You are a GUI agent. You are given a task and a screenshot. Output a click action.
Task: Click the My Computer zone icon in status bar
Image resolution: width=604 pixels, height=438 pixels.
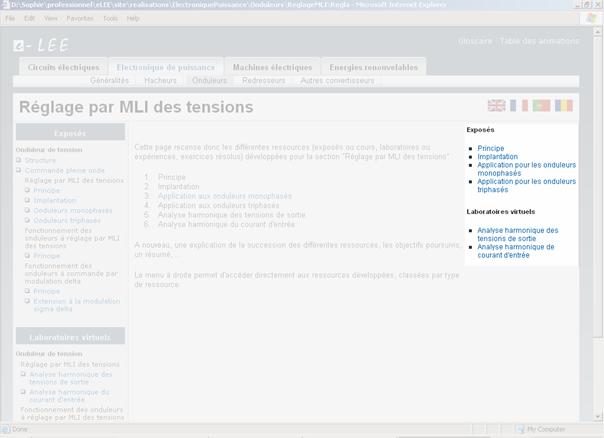coord(521,429)
